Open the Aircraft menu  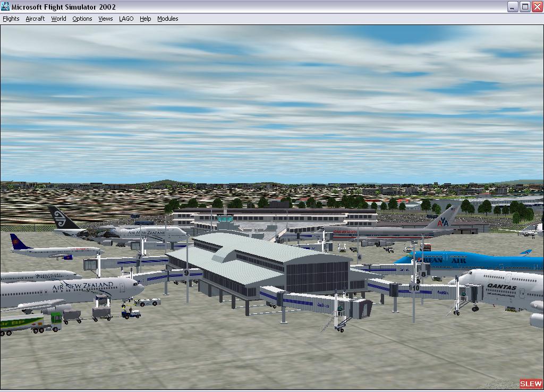point(35,19)
